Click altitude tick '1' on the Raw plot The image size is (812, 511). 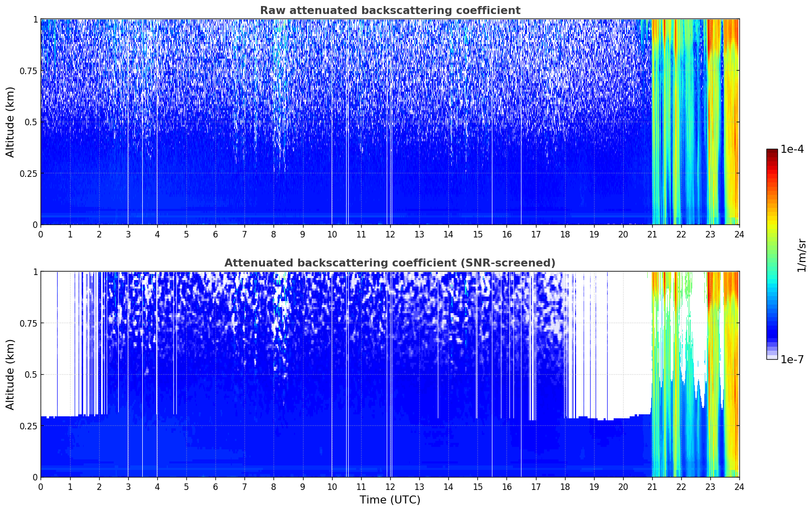pyautogui.click(x=35, y=20)
